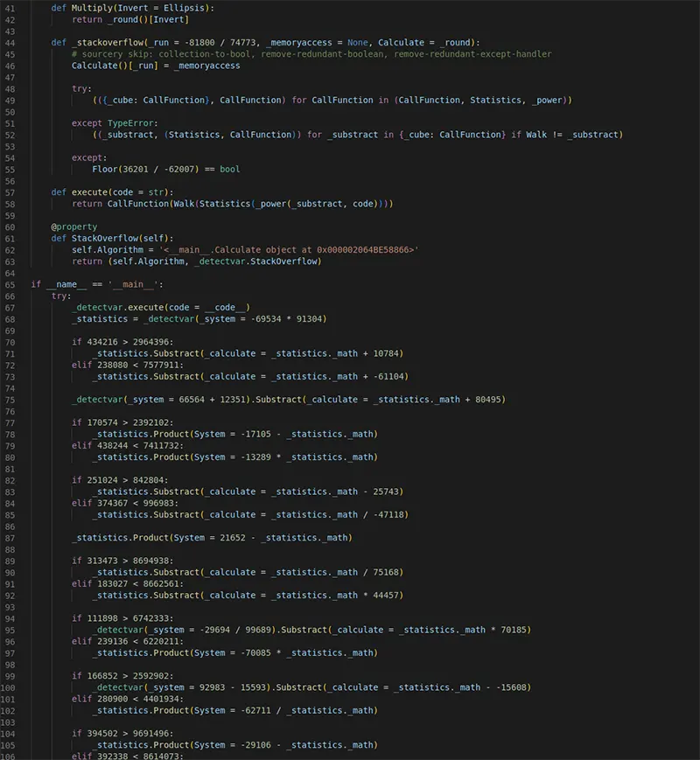Click the value '25743'
The width and height of the screenshot is (700, 760).
tap(386, 492)
